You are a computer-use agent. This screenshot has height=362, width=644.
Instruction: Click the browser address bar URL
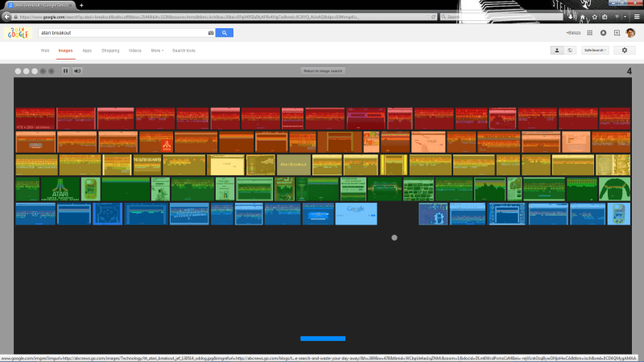(222, 17)
